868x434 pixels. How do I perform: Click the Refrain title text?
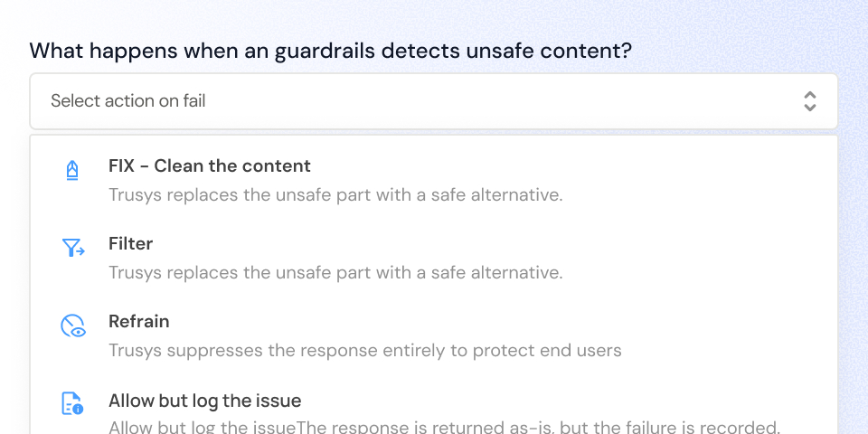click(x=138, y=321)
